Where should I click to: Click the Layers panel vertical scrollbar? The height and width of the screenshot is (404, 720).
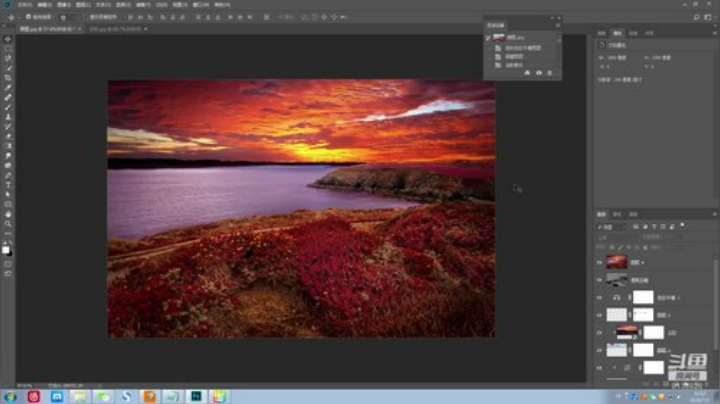coord(716,303)
